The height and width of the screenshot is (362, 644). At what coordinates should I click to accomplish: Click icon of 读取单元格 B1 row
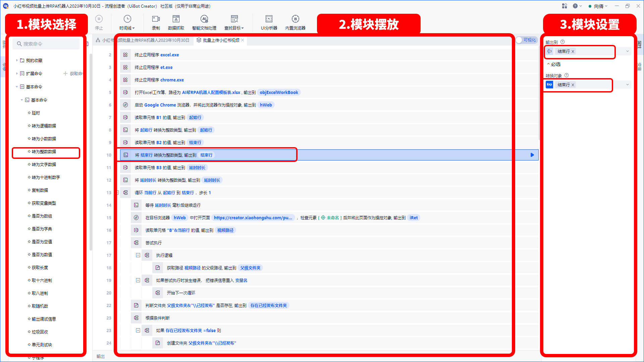coord(125,117)
